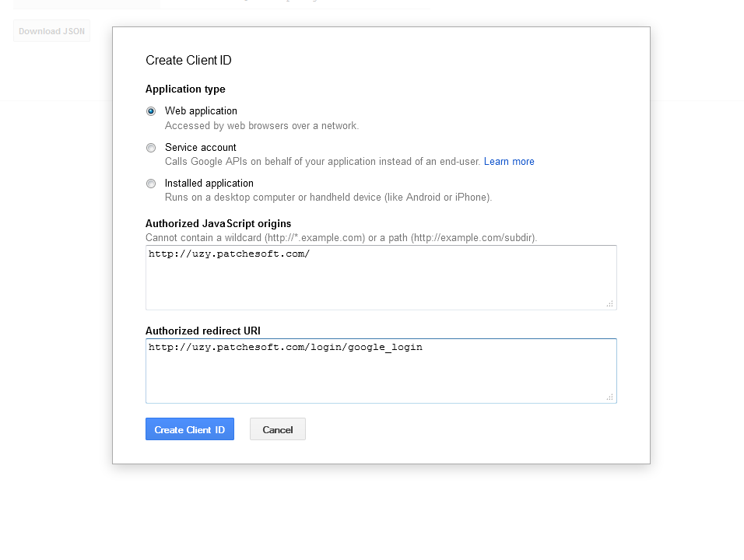Click the "Installed application" label text
744x560 pixels.
click(209, 184)
